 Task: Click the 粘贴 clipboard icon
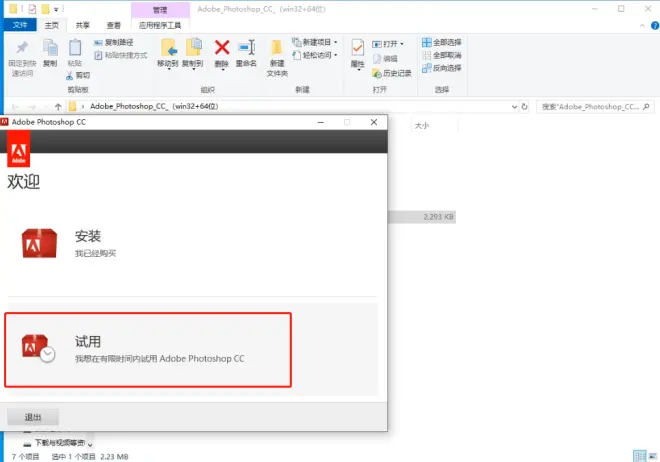tap(75, 48)
